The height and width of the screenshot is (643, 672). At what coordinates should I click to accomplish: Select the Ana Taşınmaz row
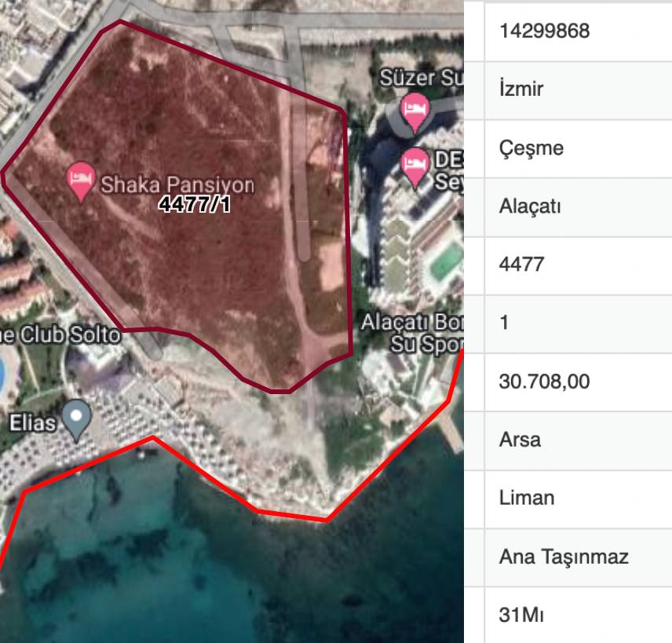tap(578, 557)
